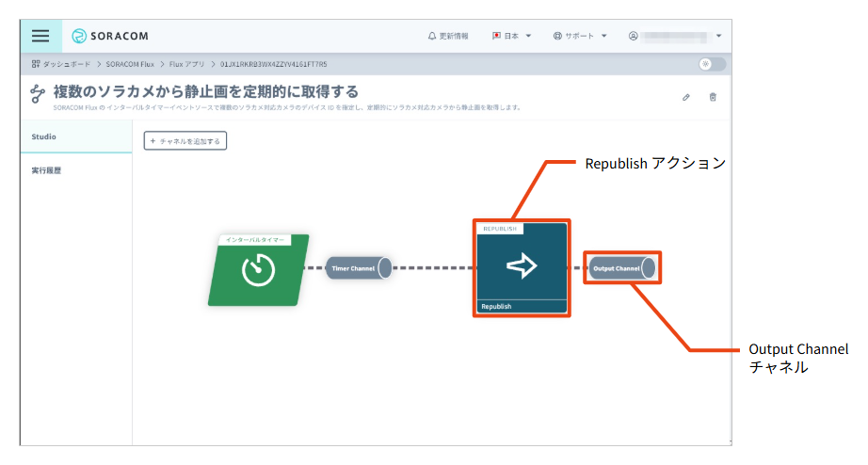
Task: Select the Timer Channel node
Action: 359,268
